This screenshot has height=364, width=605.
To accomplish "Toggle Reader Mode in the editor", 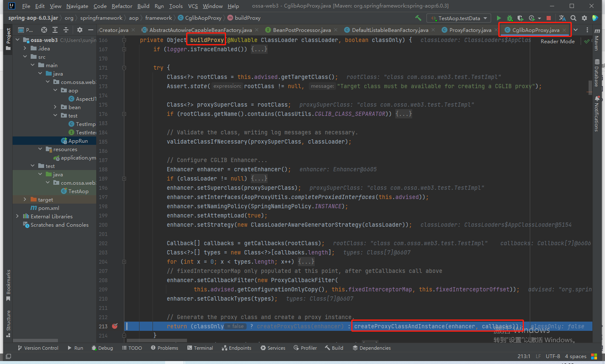I will (558, 41).
